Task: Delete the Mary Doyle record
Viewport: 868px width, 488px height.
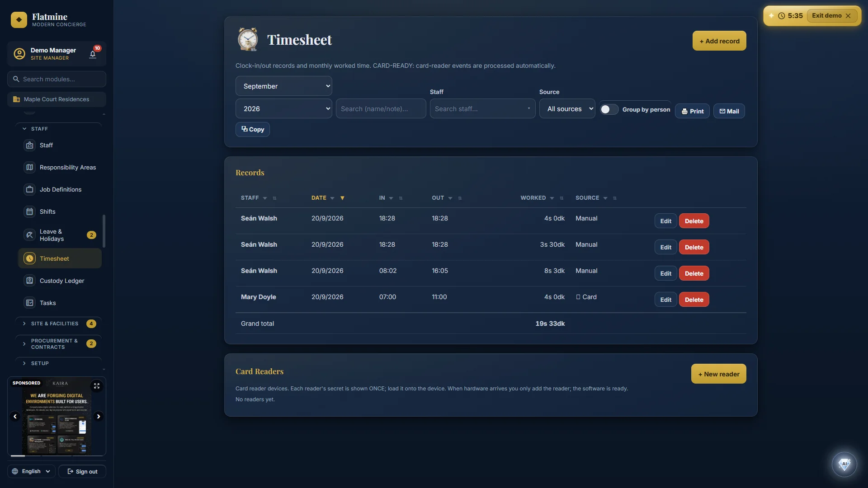Action: pos(694,300)
